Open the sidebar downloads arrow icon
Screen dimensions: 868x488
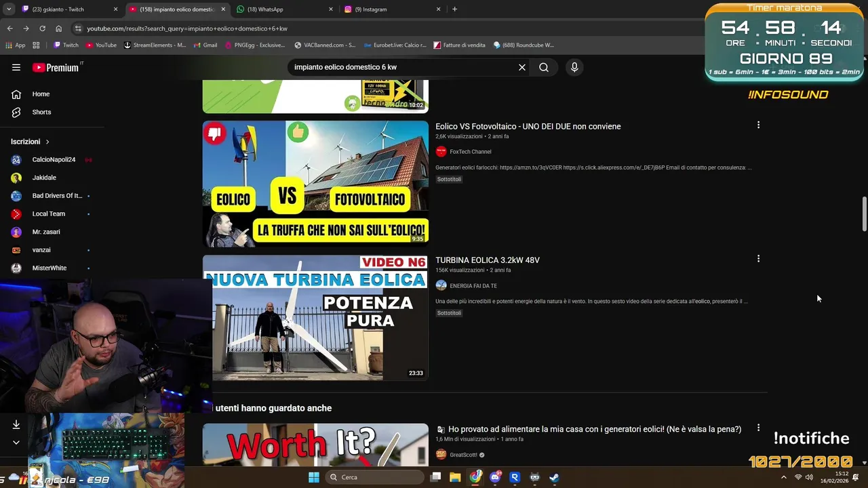pos(16,424)
